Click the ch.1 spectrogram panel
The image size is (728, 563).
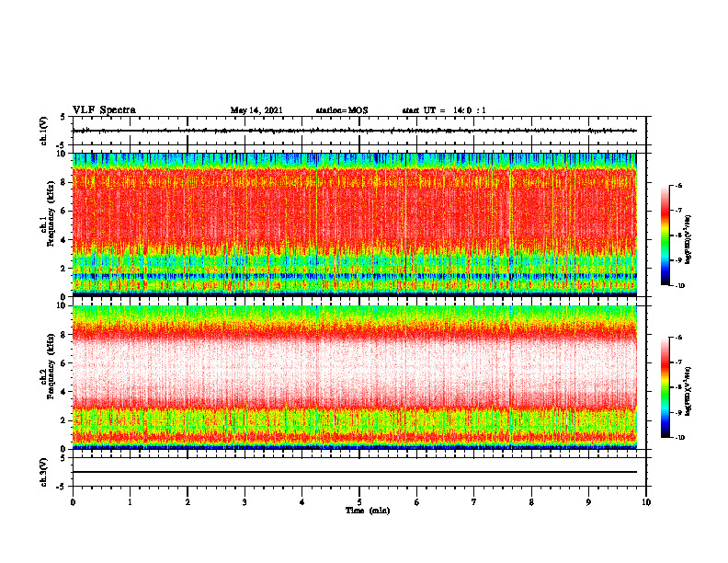(x=355, y=224)
